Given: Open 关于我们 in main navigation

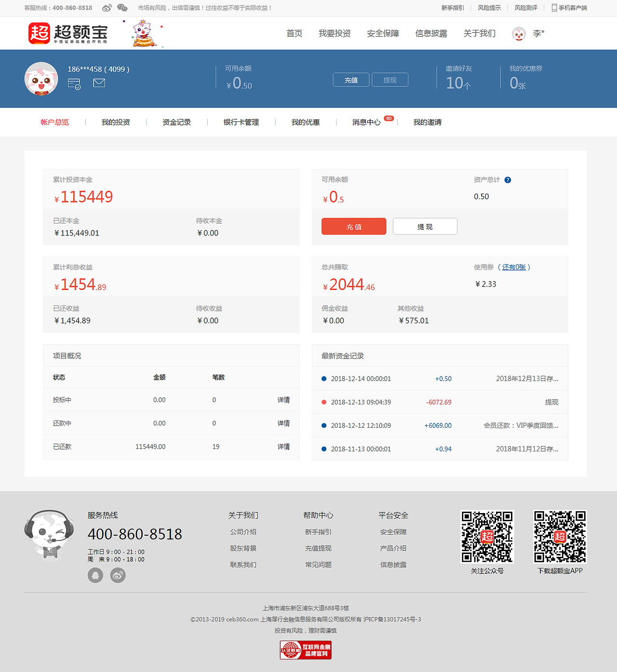Looking at the screenshot, I should [480, 33].
